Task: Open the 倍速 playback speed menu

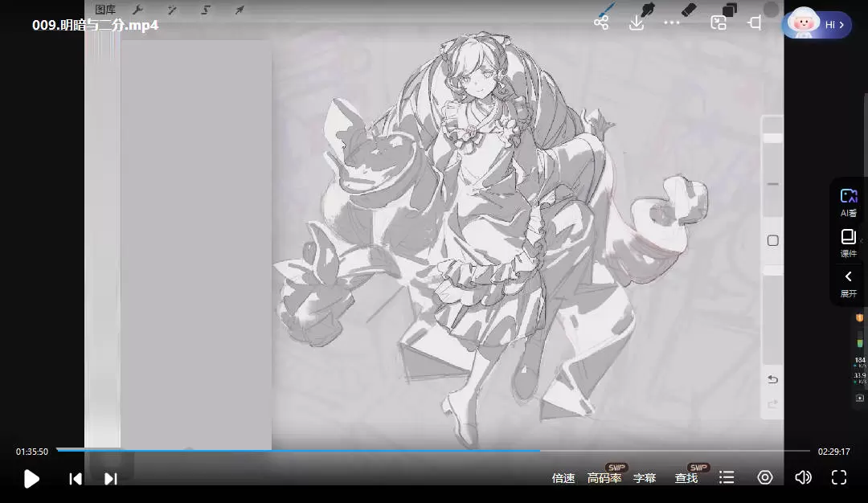Action: [563, 478]
